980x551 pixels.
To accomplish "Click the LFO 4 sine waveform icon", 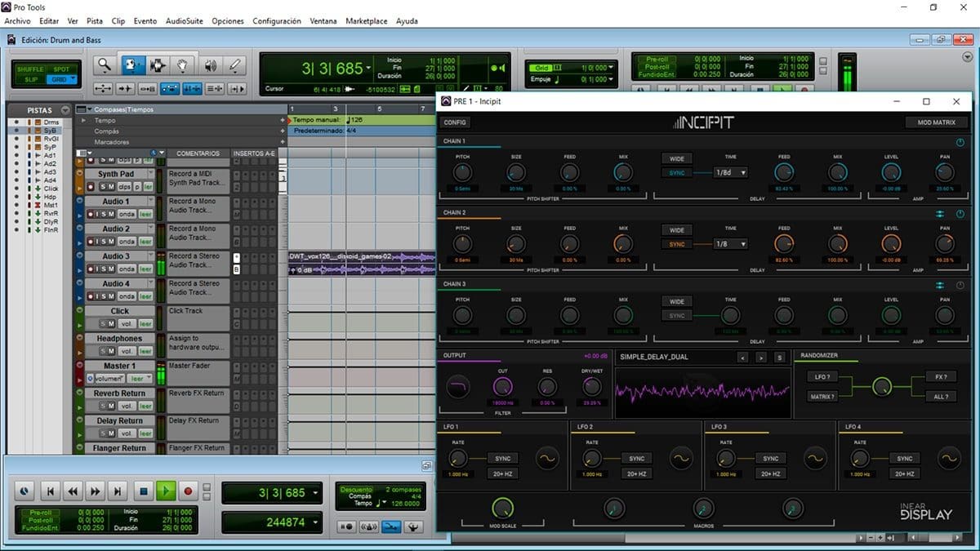I will point(949,459).
